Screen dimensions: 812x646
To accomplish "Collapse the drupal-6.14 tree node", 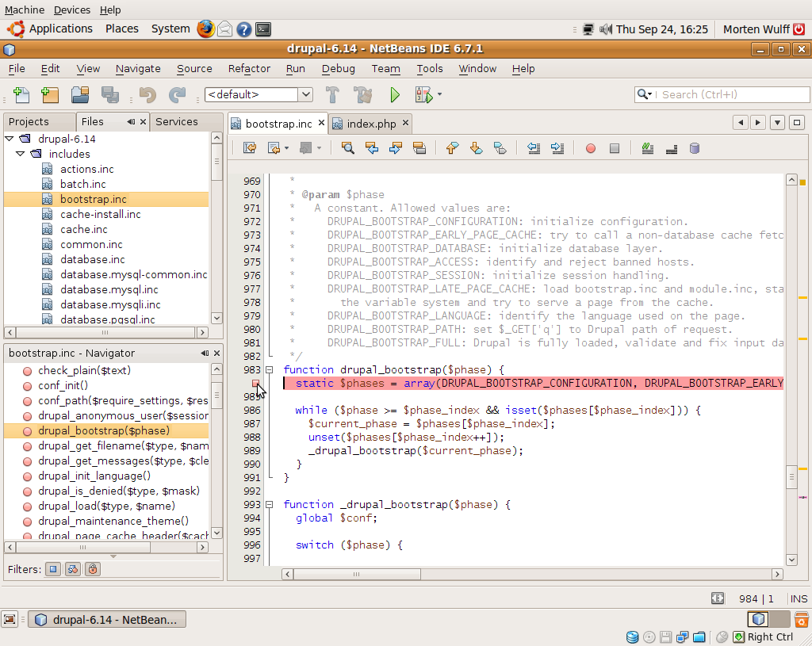I will (10, 139).
